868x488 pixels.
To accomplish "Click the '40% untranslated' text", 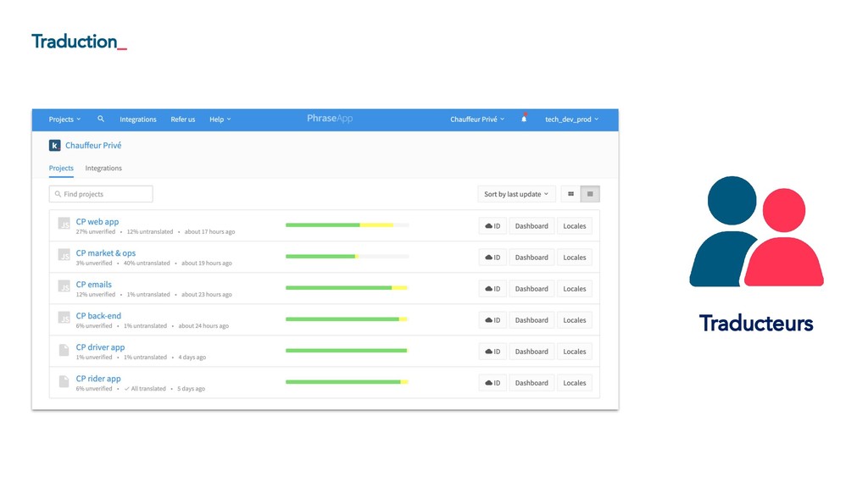I will coord(147,263).
